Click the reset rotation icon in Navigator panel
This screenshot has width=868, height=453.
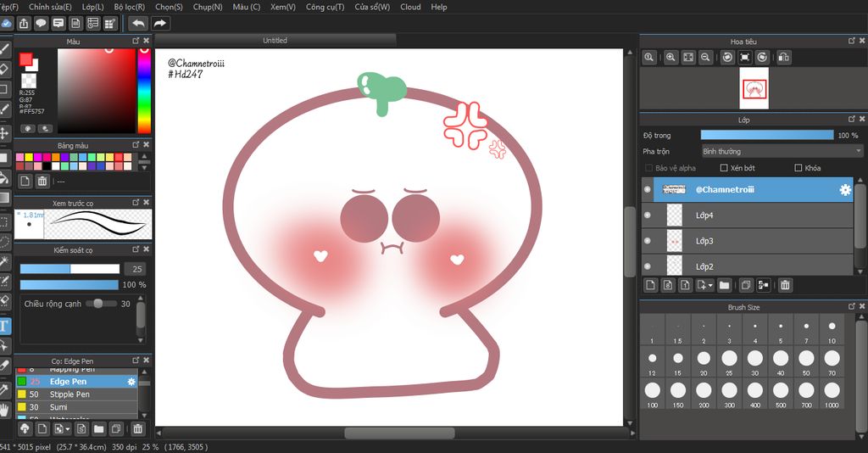coord(745,57)
